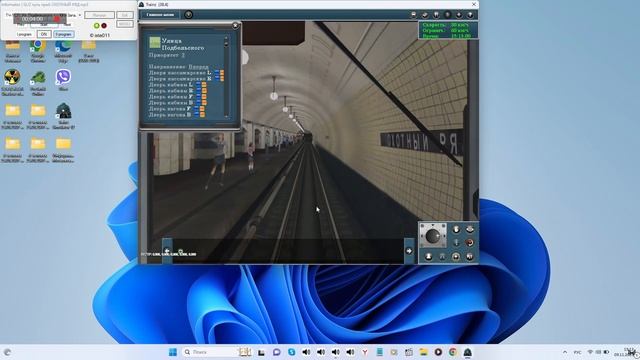Toggle blue switch for Двери пассажирские L

(x=217, y=73)
